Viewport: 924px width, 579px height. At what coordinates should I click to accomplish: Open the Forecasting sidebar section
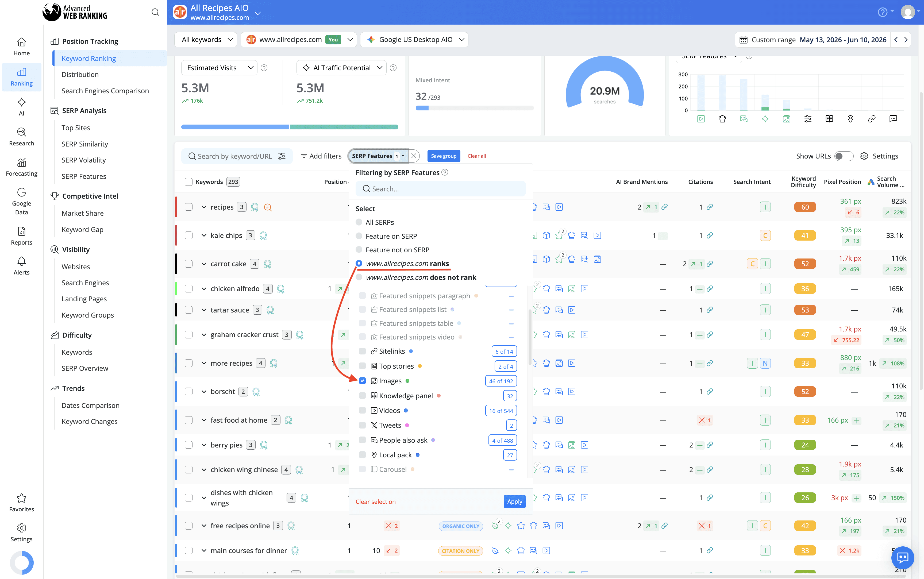(x=21, y=167)
